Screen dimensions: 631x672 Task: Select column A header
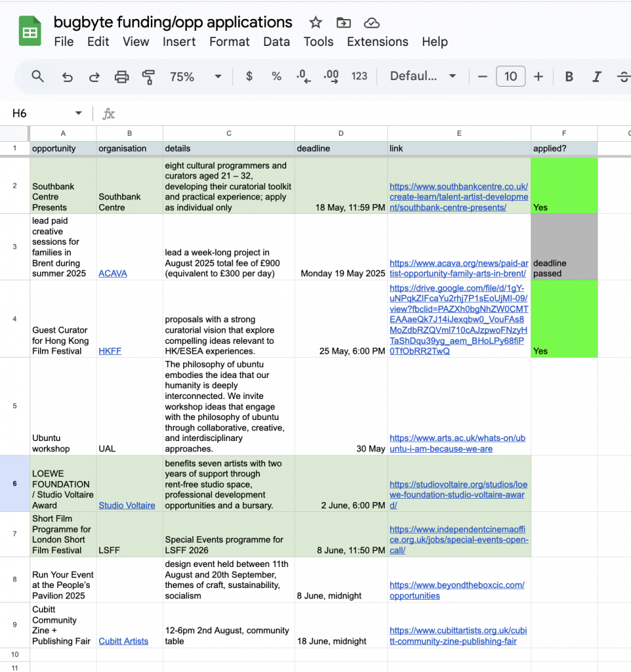pos(63,133)
